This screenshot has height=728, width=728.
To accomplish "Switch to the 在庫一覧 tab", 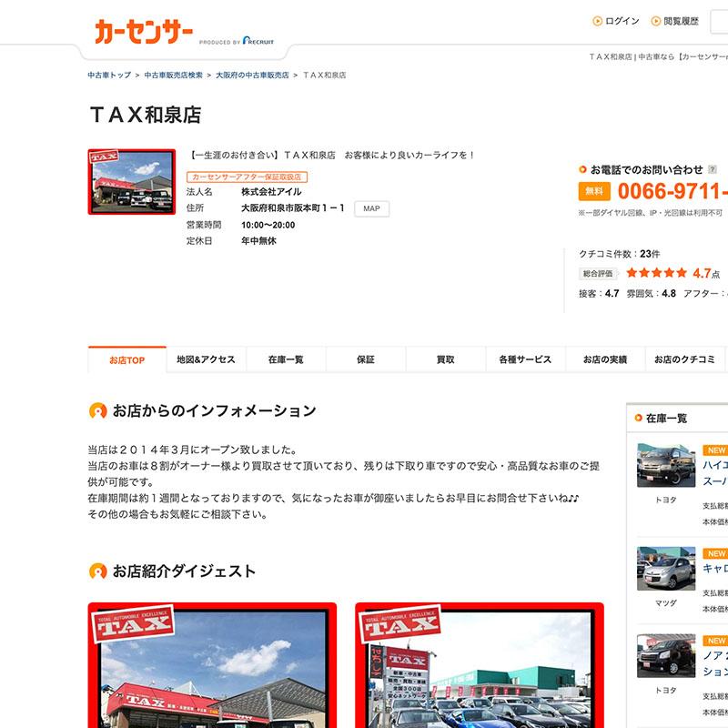I will point(286,359).
